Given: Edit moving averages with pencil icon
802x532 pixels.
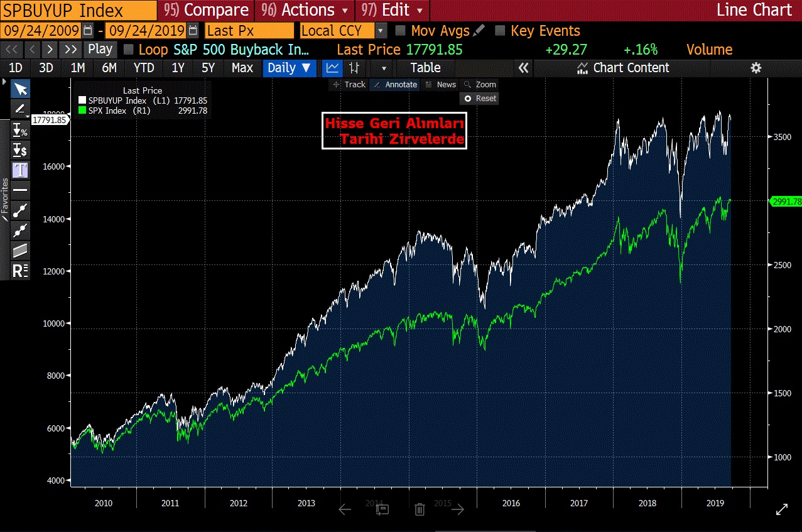Looking at the screenshot, I should point(479,30).
